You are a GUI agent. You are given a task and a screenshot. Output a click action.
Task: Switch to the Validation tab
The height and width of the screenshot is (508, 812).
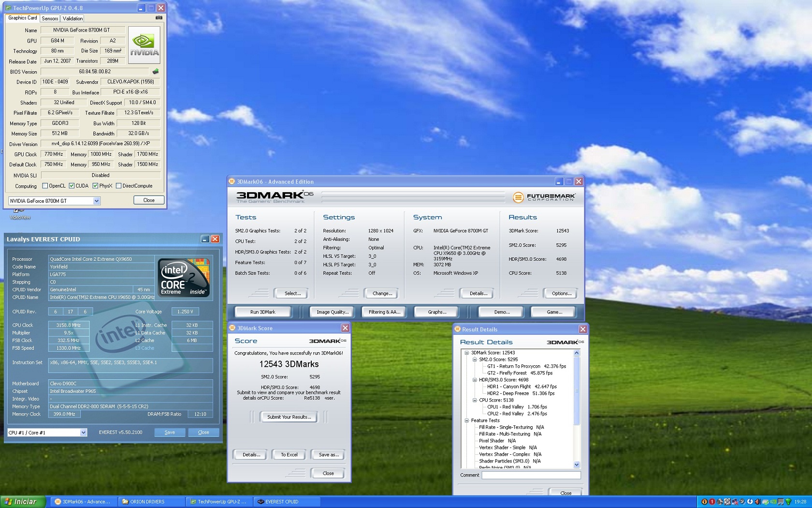72,18
